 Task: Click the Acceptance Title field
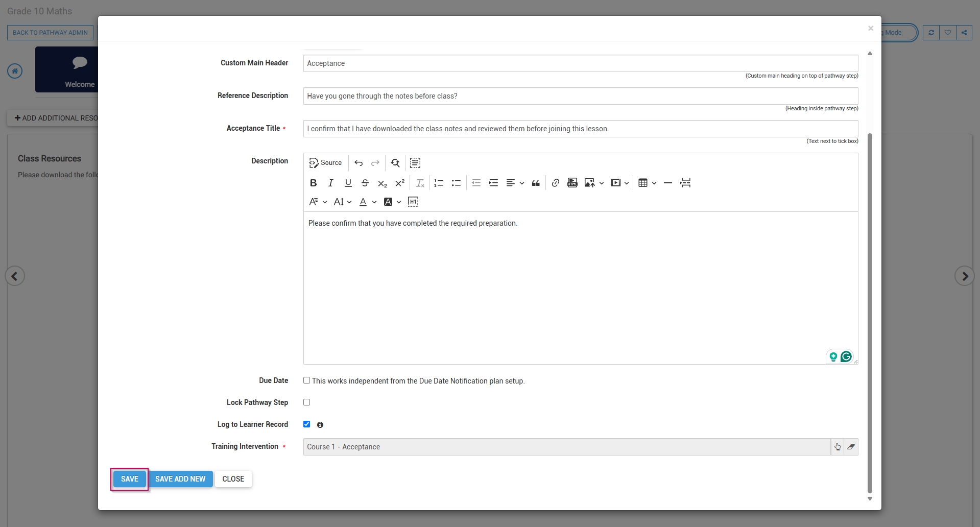pos(581,129)
